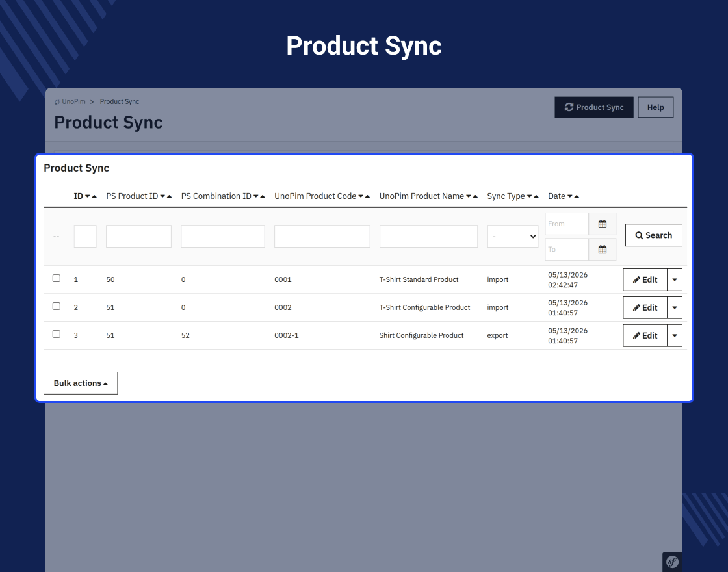Focus the UnoPim Product Name filter field
The image size is (728, 572).
tap(428, 237)
